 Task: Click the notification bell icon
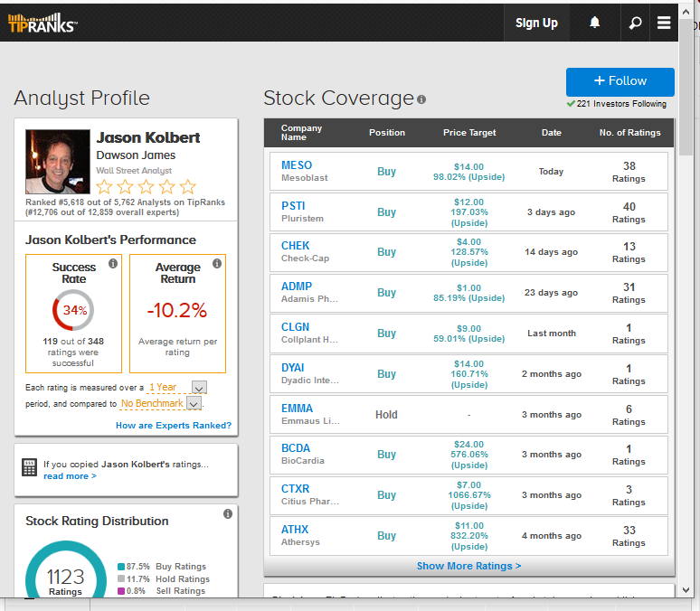pyautogui.click(x=594, y=23)
